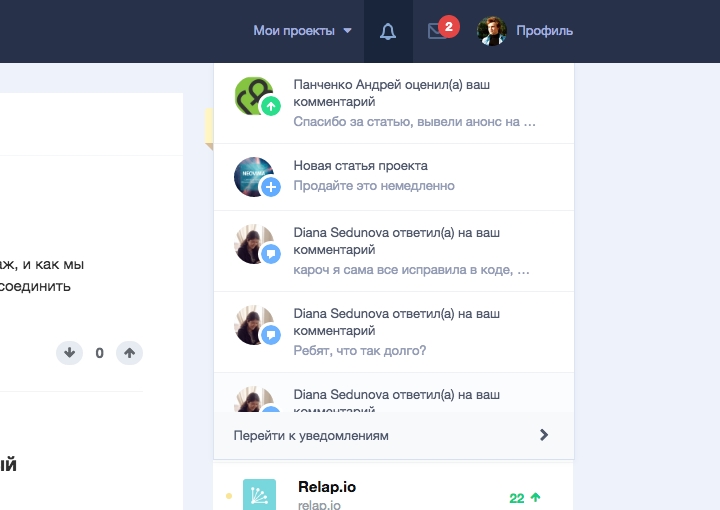The height and width of the screenshot is (510, 720).
Task: Click the upvote arrow button
Action: (x=129, y=352)
